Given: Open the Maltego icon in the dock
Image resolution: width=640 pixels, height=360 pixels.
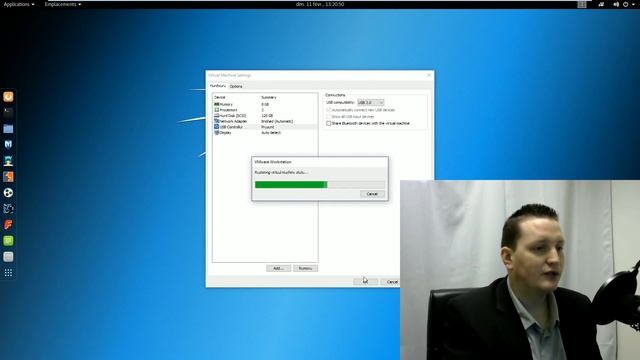Looking at the screenshot, I should pos(8,209).
